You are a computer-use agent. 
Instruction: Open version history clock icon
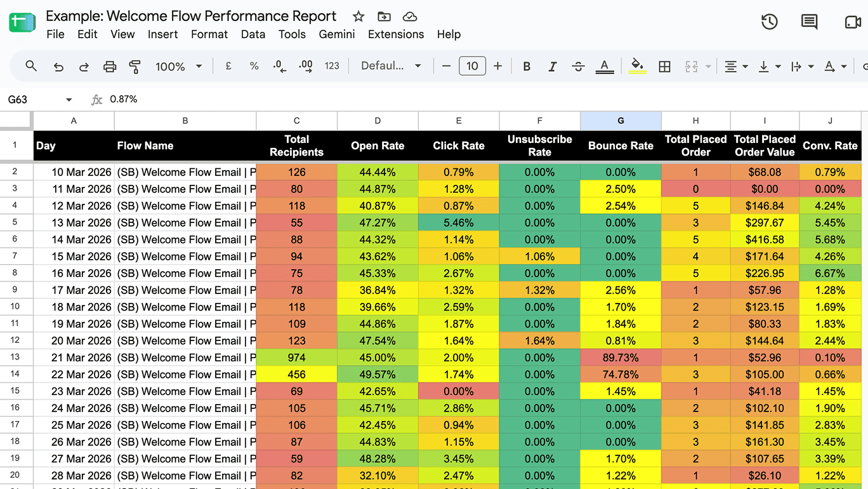point(769,22)
